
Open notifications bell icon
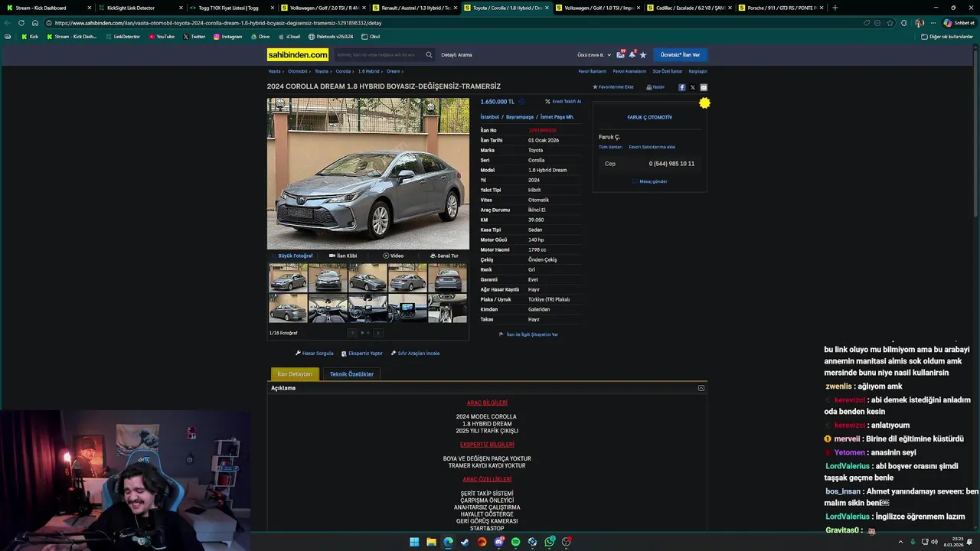(632, 54)
